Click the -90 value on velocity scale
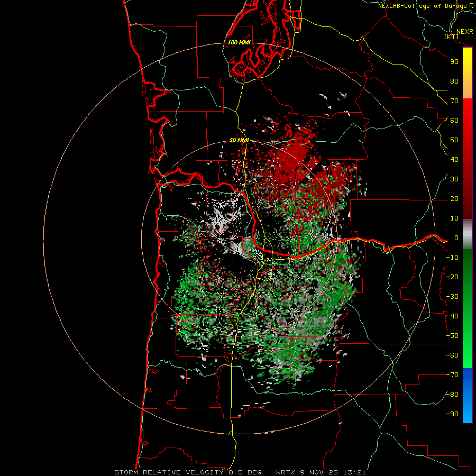476x476 pixels. point(452,414)
